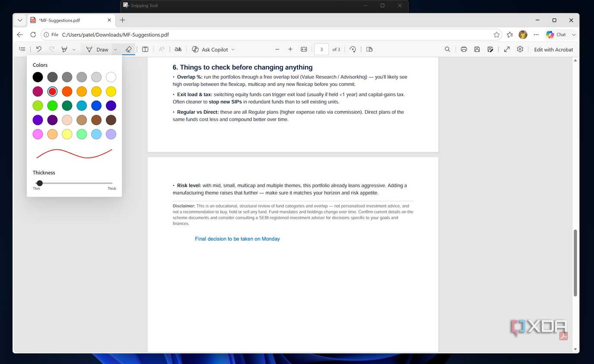Pick the black color swatch

pos(38,77)
